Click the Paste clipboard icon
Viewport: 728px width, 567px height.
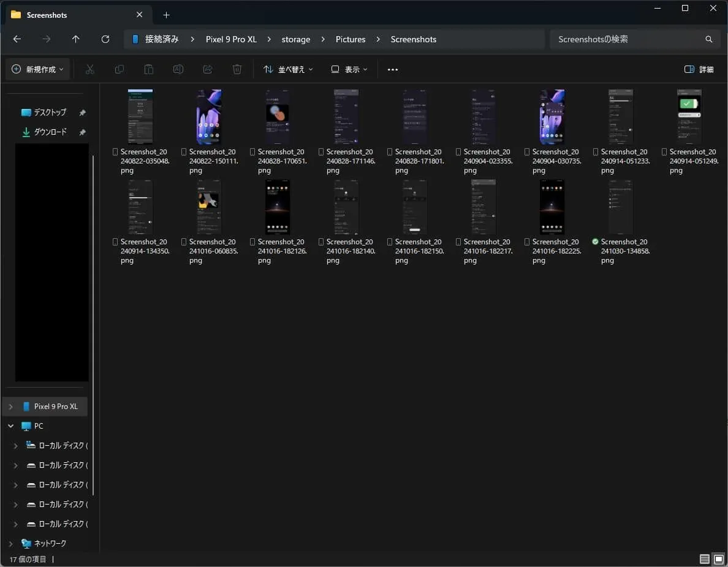coord(149,70)
